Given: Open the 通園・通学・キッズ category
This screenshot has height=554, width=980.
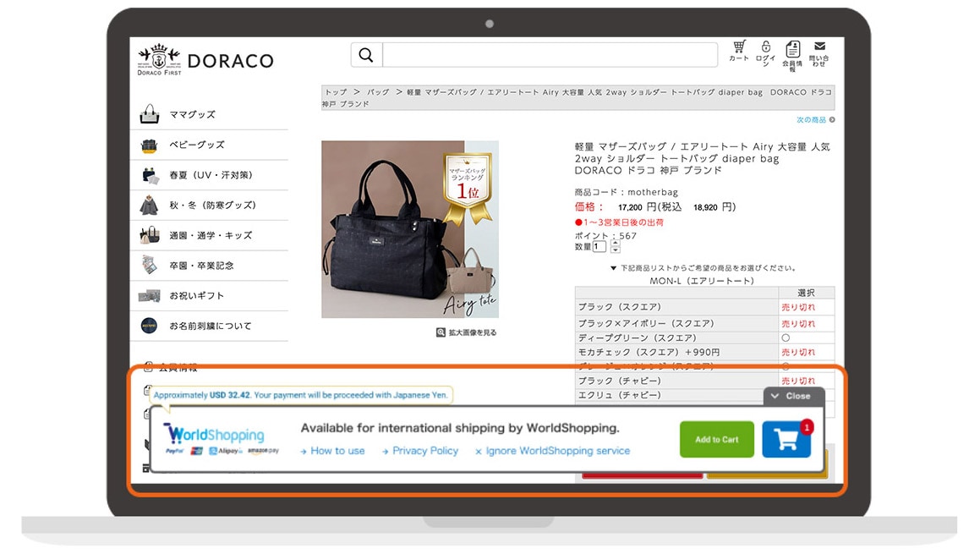Looking at the screenshot, I should click(210, 236).
